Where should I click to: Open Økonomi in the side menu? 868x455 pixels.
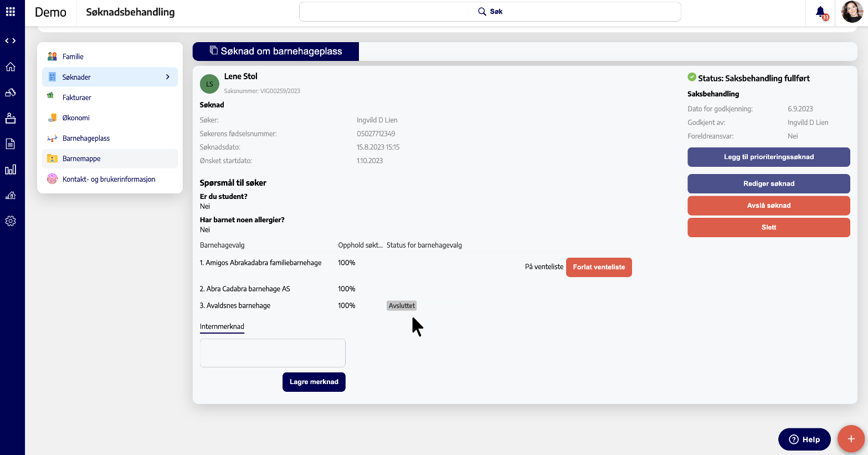110,118
